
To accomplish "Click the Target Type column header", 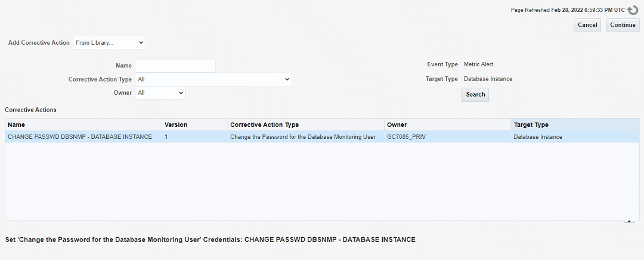I will (x=531, y=125).
